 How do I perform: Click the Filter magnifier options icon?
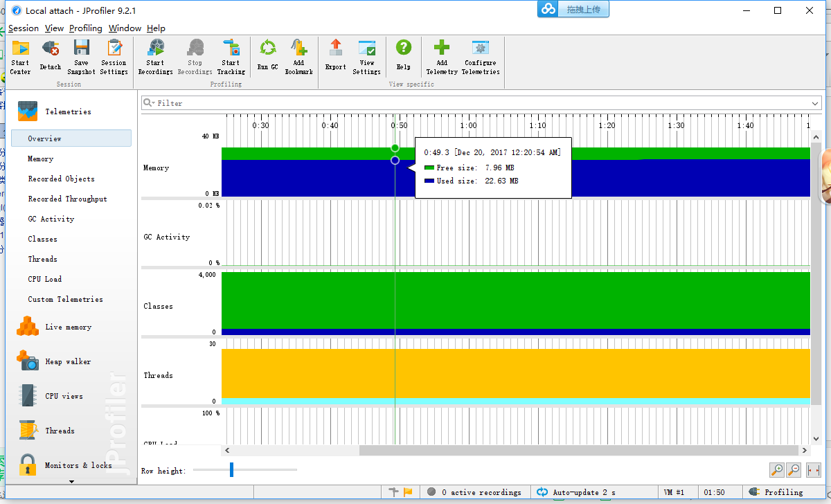[x=149, y=103]
